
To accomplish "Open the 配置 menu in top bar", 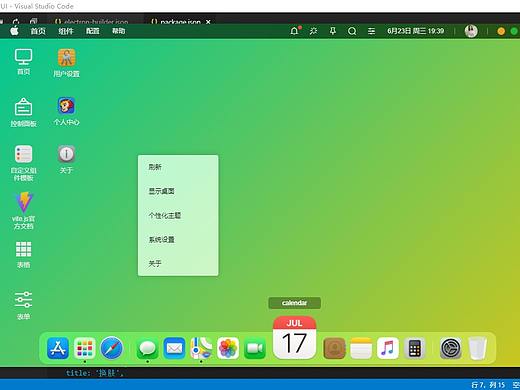I will click(93, 31).
